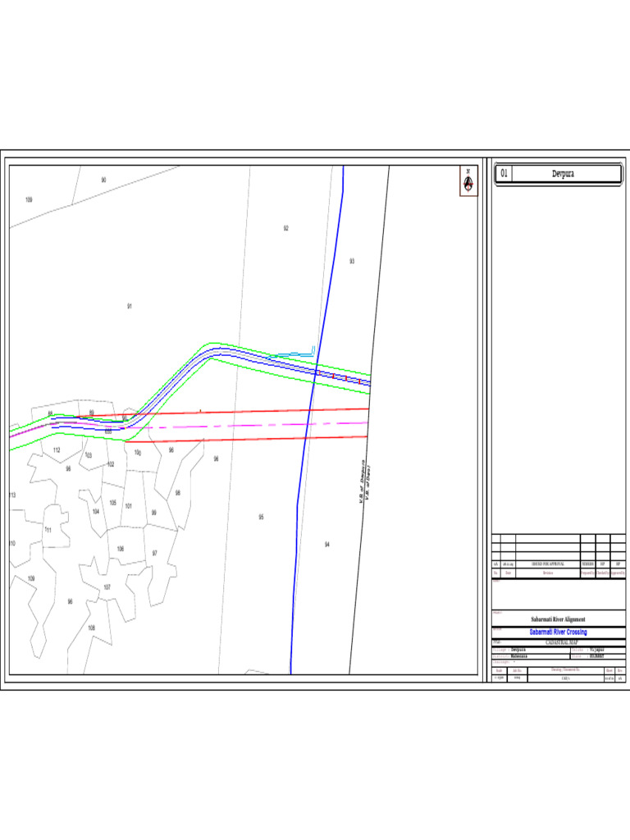Screen dimensions: 630x840
Task: Click 'Vijapur' taluka value
Action: pos(597,650)
